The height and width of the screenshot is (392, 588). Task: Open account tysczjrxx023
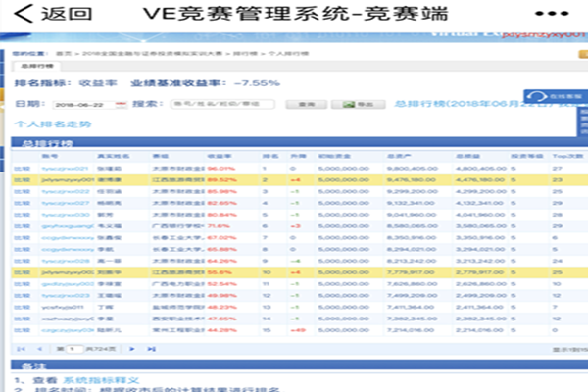tap(66, 296)
